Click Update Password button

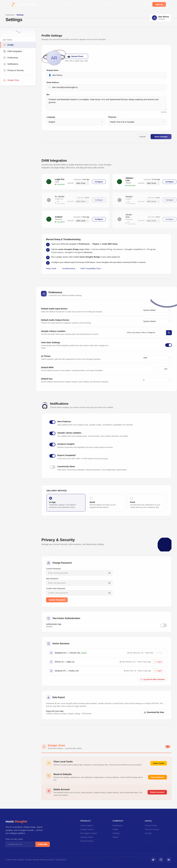[57, 600]
